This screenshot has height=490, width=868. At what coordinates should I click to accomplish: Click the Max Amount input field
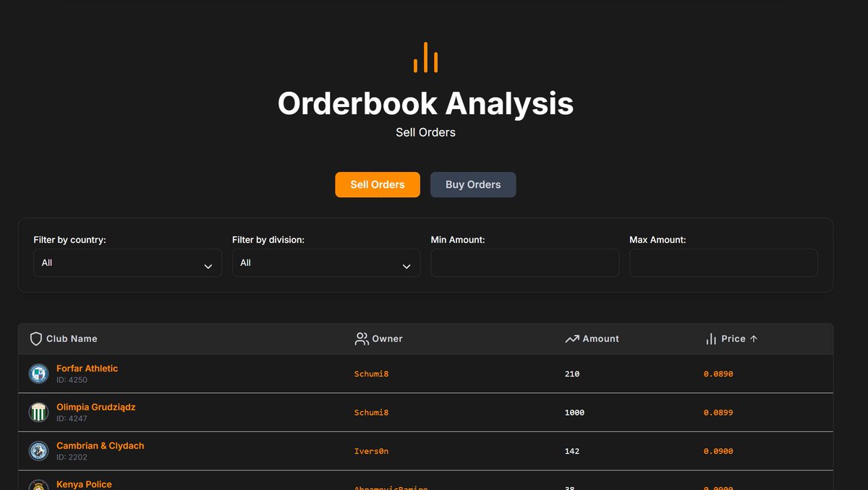(723, 262)
